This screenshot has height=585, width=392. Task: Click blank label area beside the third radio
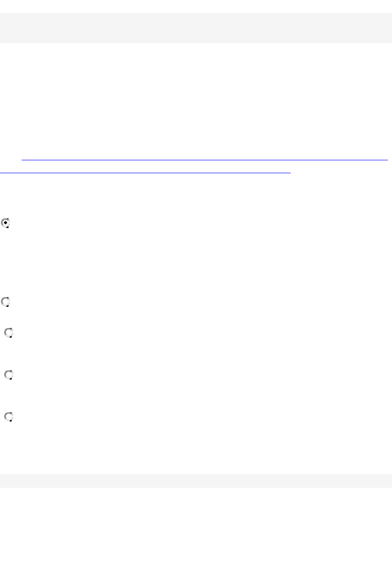point(92,333)
